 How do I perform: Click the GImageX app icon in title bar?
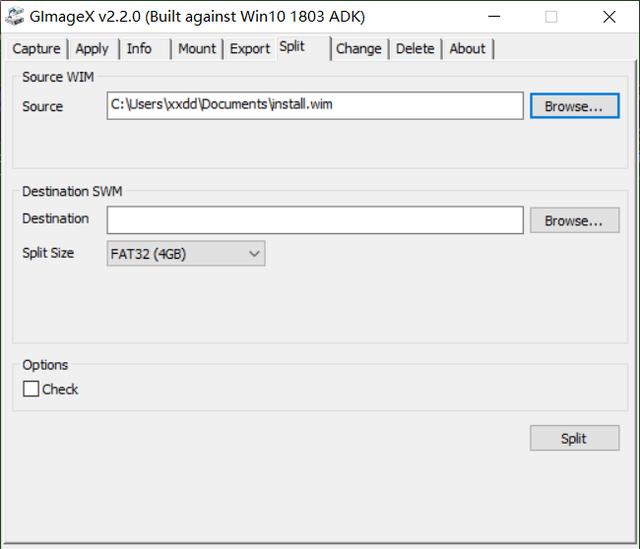(x=15, y=17)
